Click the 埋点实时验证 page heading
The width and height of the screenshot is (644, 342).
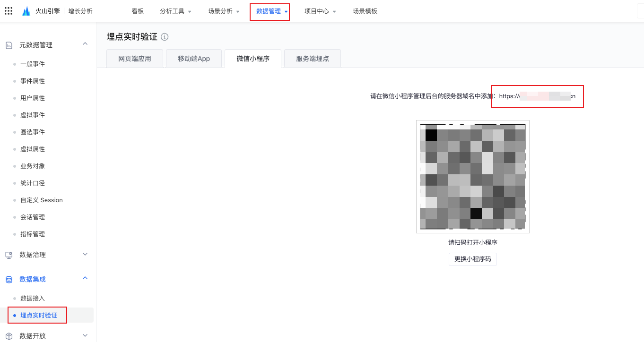[132, 37]
